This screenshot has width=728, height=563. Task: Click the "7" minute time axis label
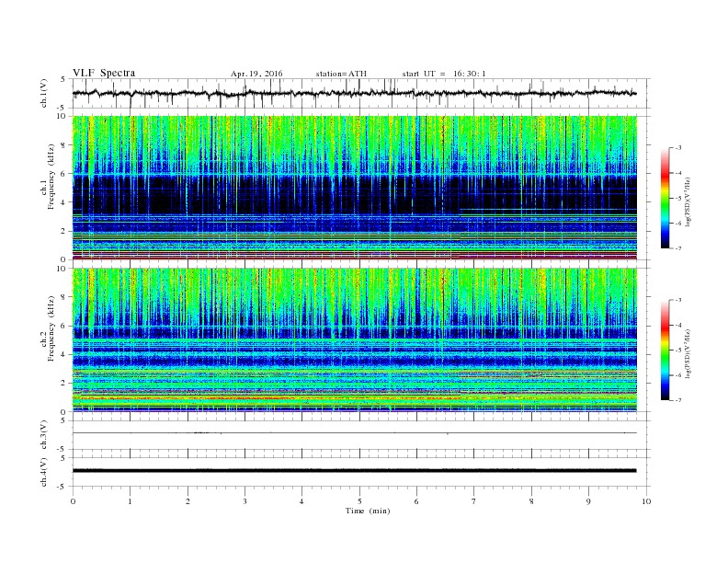click(474, 501)
